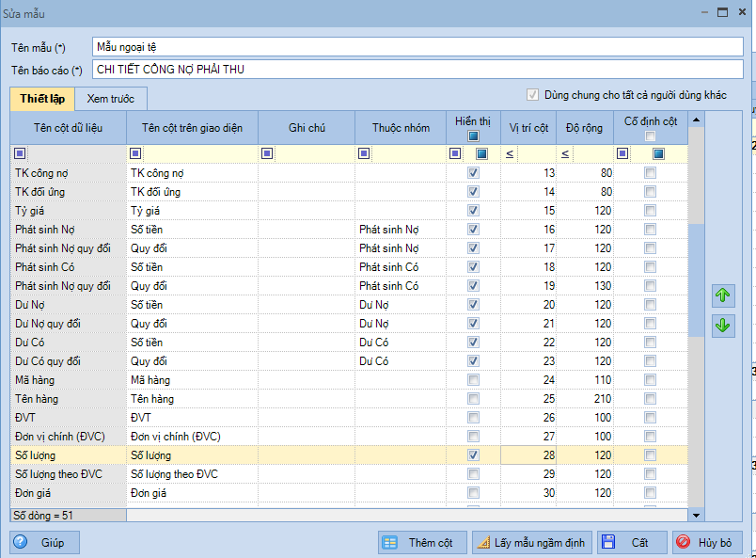Click the green move-down arrow button

pyautogui.click(x=722, y=326)
